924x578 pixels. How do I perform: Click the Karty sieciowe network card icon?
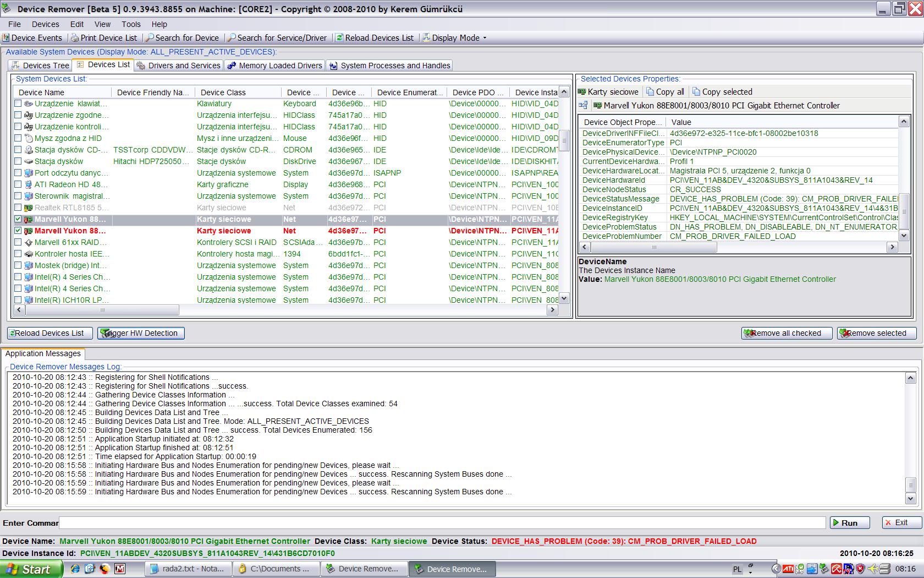click(x=582, y=92)
